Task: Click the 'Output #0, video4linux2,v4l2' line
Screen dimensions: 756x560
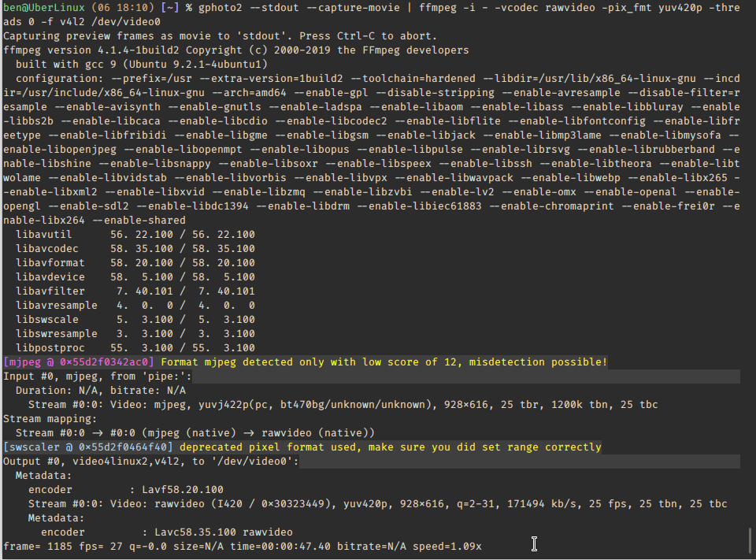Action: [x=151, y=461]
